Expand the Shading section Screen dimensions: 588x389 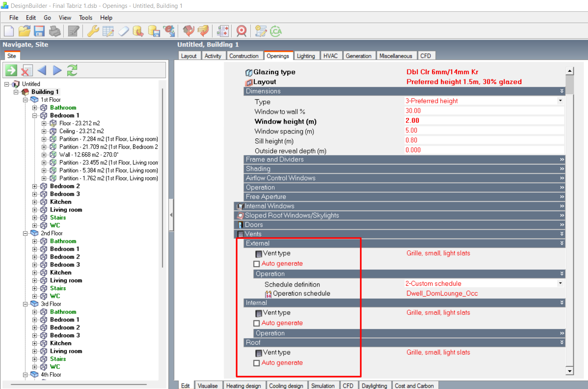click(x=404, y=169)
